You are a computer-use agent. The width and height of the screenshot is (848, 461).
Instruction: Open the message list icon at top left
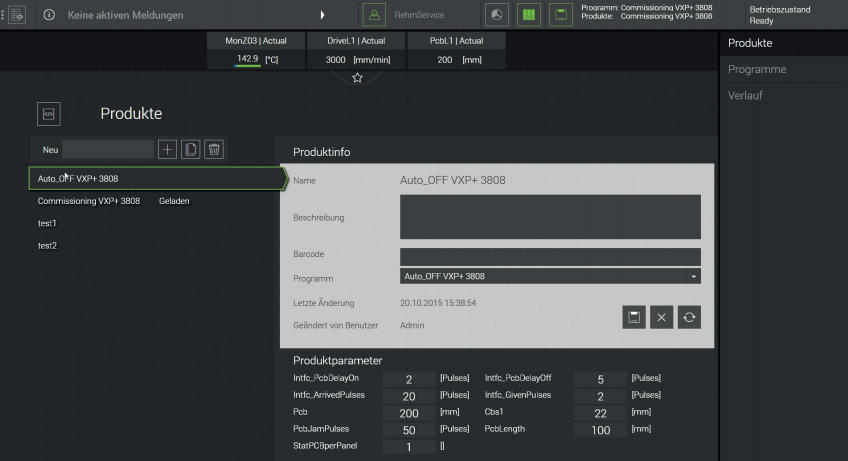(17, 15)
